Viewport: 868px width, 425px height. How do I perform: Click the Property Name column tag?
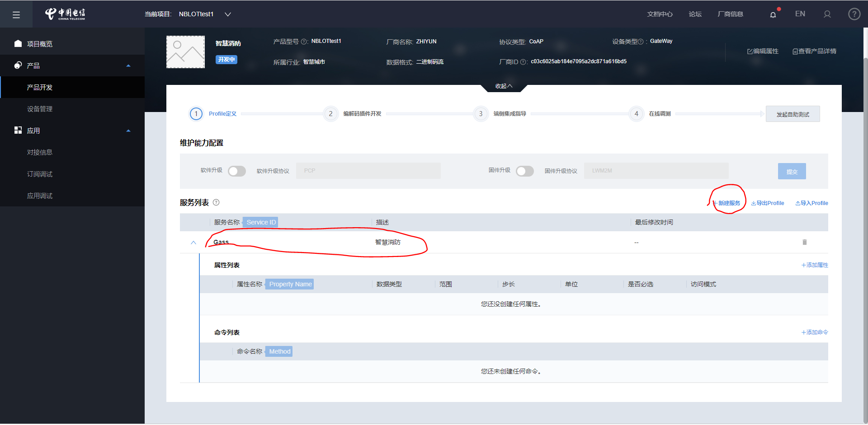290,284
